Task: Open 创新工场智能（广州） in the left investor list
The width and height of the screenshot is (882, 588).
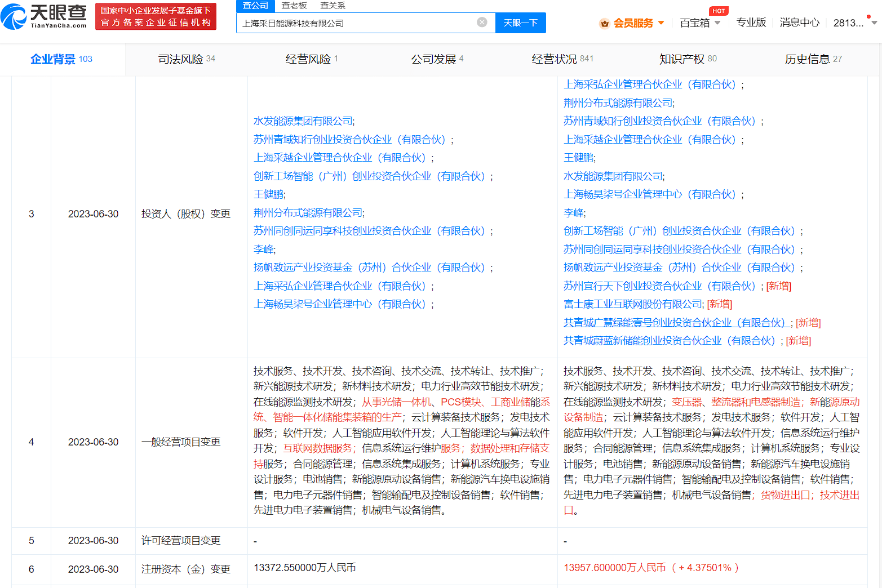Action: pos(370,176)
